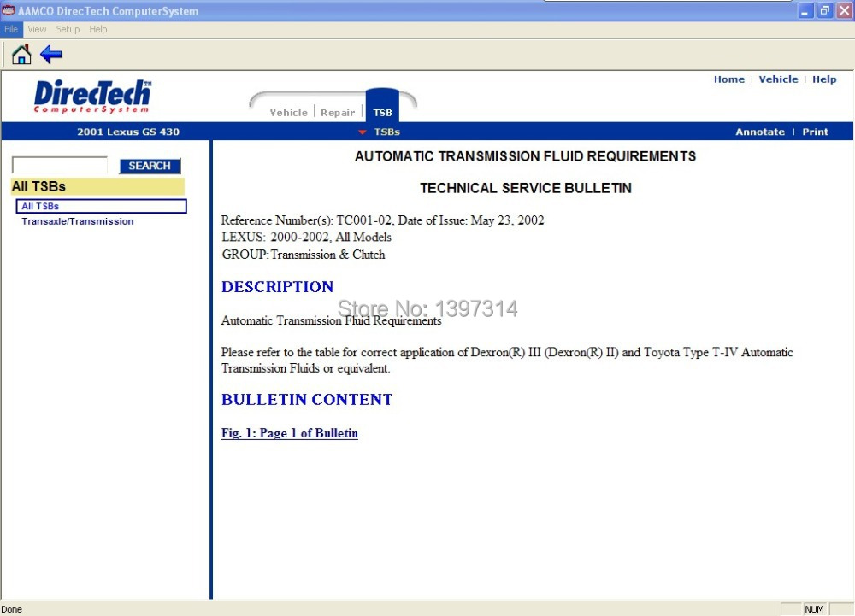
Task: Click the blue Back arrow icon
Action: 51,55
